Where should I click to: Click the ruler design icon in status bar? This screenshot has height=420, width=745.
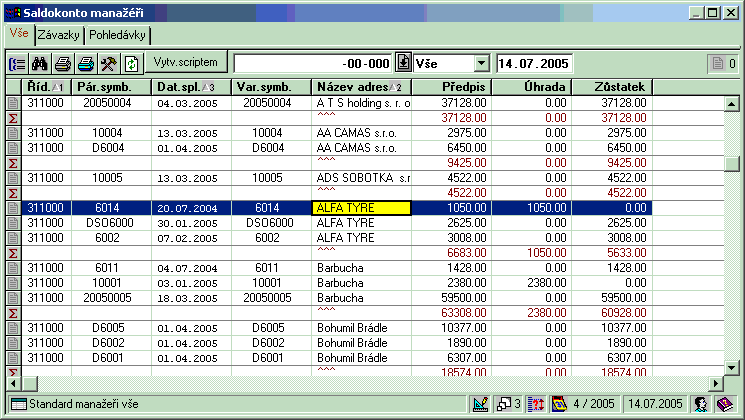point(478,404)
